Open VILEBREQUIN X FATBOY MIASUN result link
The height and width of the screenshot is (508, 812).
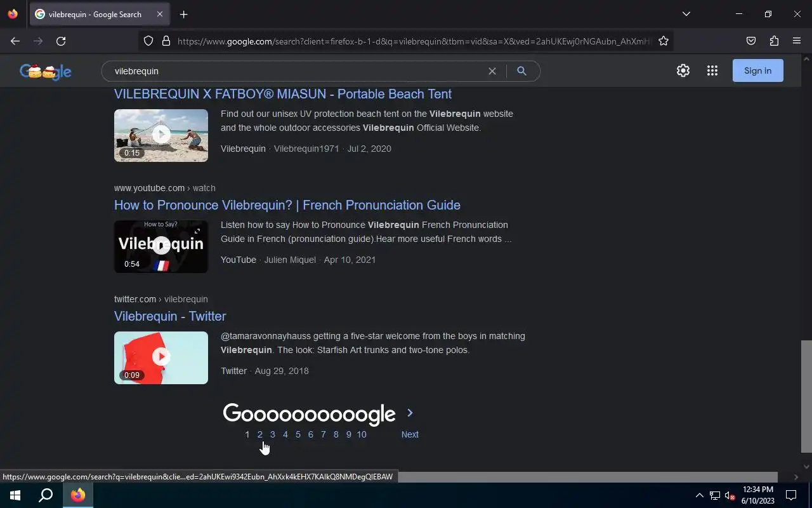pyautogui.click(x=283, y=94)
